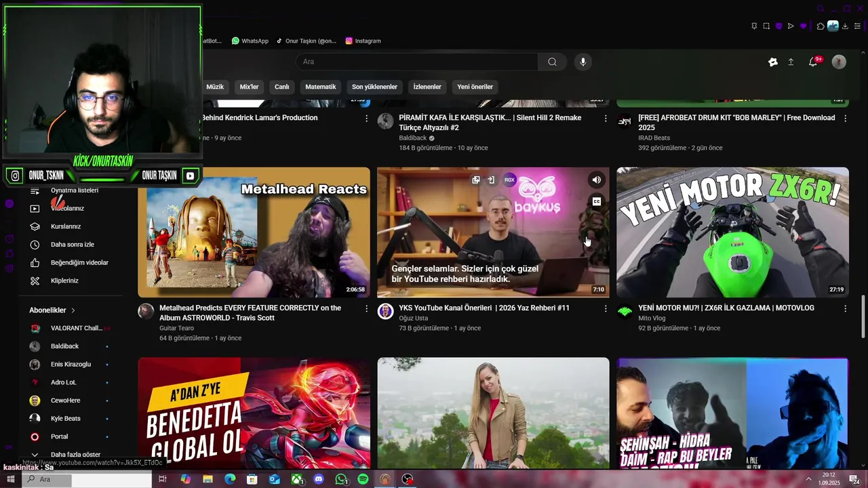The image size is (868, 488).
Task: Open Xbox app from the taskbar
Action: point(297,479)
